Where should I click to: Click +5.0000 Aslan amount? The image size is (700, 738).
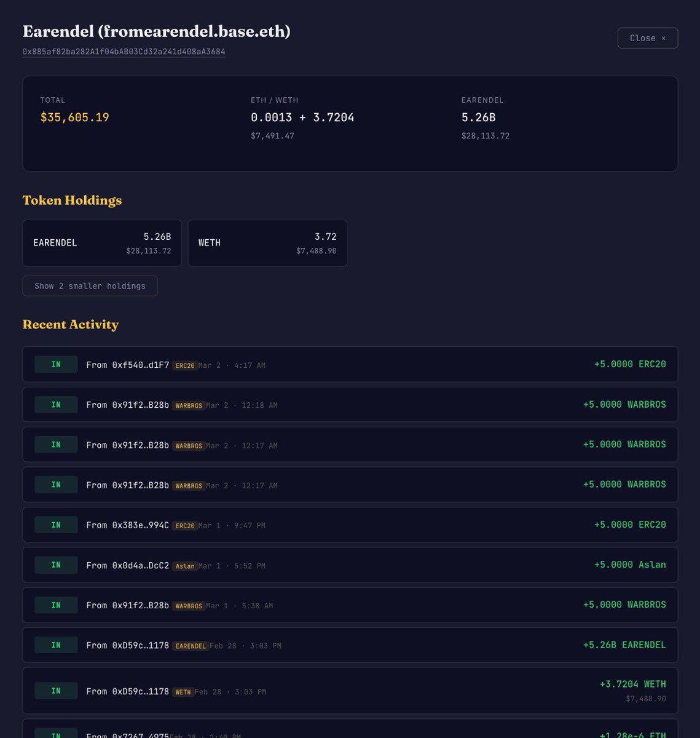point(630,565)
